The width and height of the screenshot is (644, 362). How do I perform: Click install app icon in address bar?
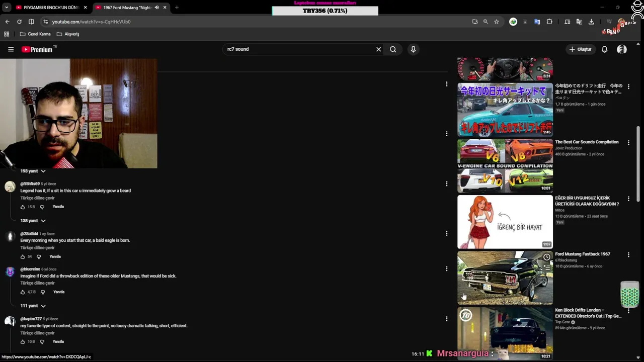point(475,22)
